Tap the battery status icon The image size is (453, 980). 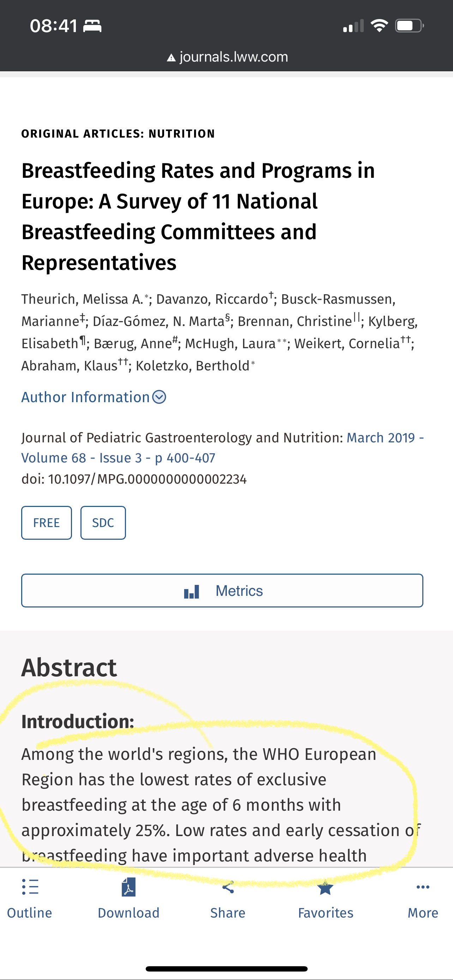click(409, 26)
